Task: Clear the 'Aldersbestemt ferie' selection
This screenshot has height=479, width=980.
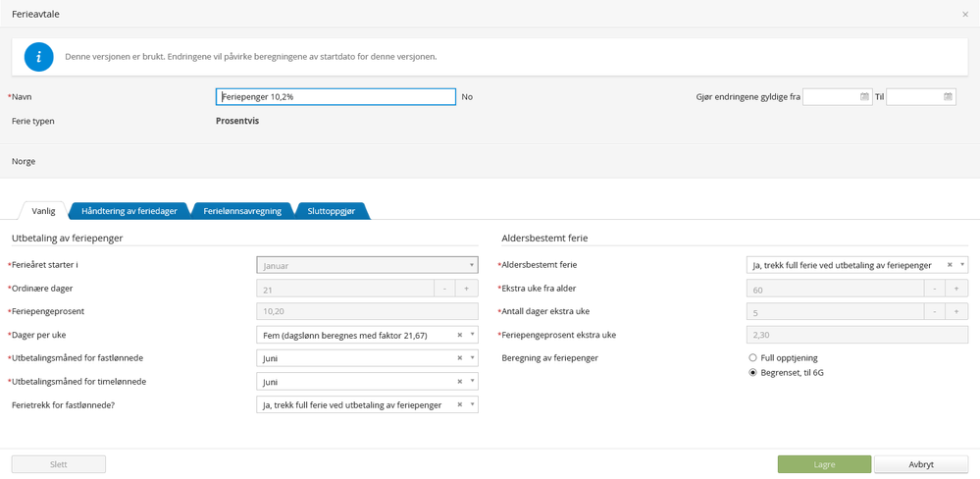Action: click(950, 265)
